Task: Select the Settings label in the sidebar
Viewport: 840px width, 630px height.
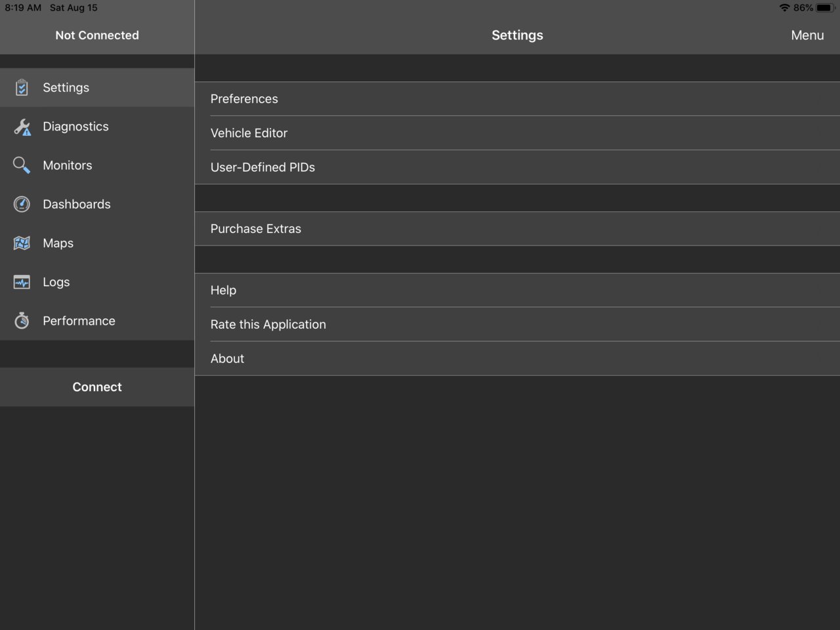Action: pos(66,87)
